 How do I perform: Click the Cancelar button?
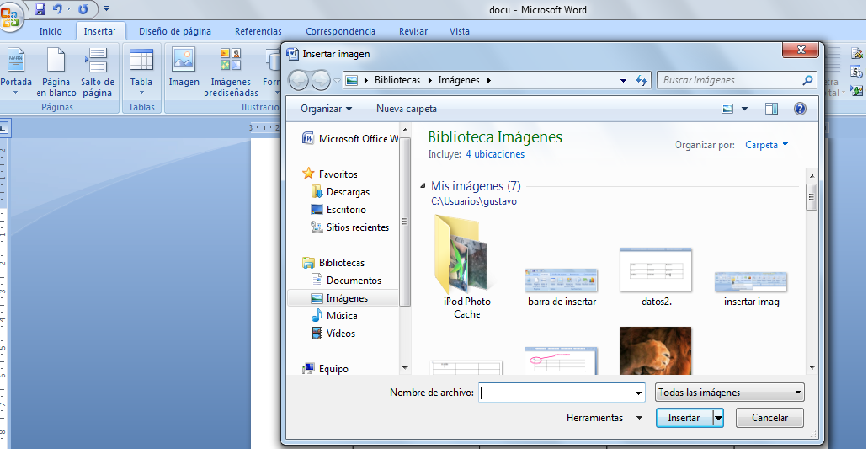tap(769, 418)
